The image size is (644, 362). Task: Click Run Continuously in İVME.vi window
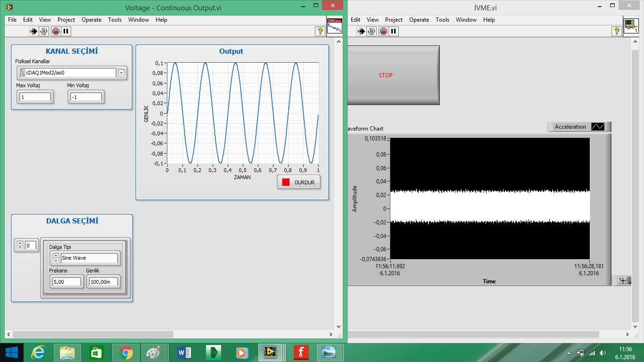point(372,31)
